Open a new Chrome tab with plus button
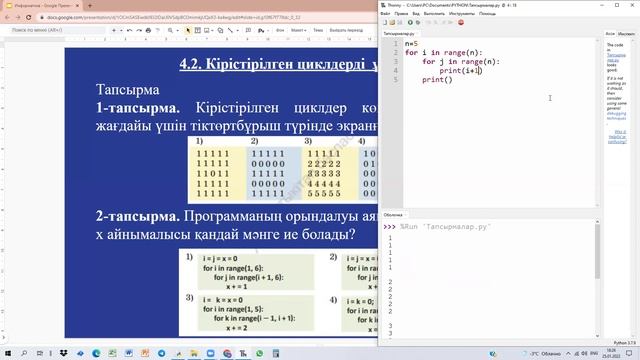Screen dimensions: 640x360 pyautogui.click(x=90, y=6)
